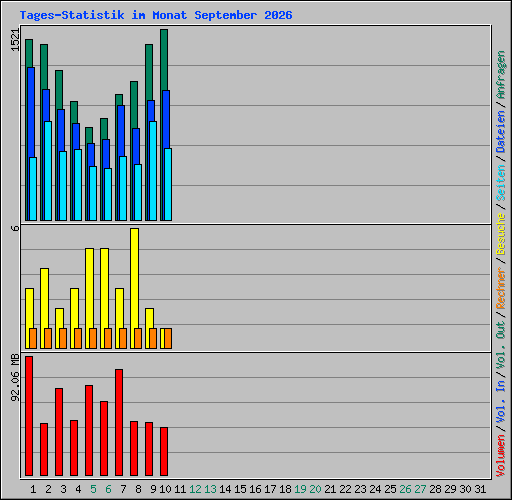512x500 pixels.
Task: Click day number '1' on the x-axis
Action: click(x=33, y=489)
